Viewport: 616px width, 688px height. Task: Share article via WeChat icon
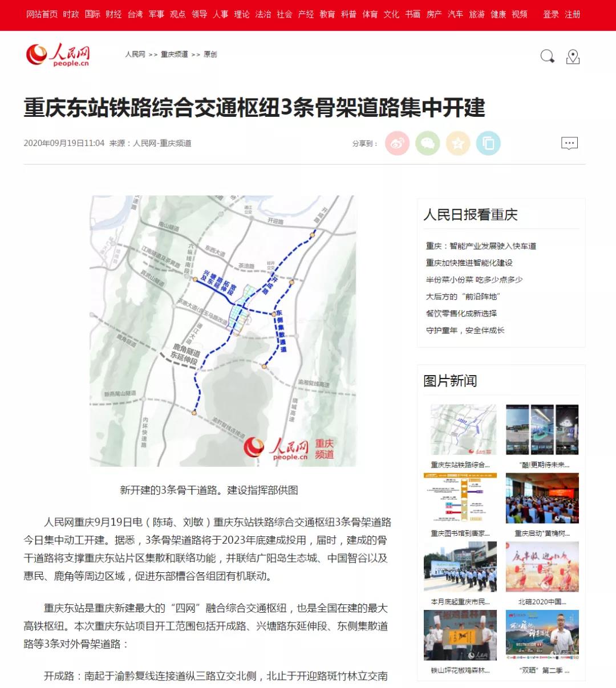click(x=428, y=143)
